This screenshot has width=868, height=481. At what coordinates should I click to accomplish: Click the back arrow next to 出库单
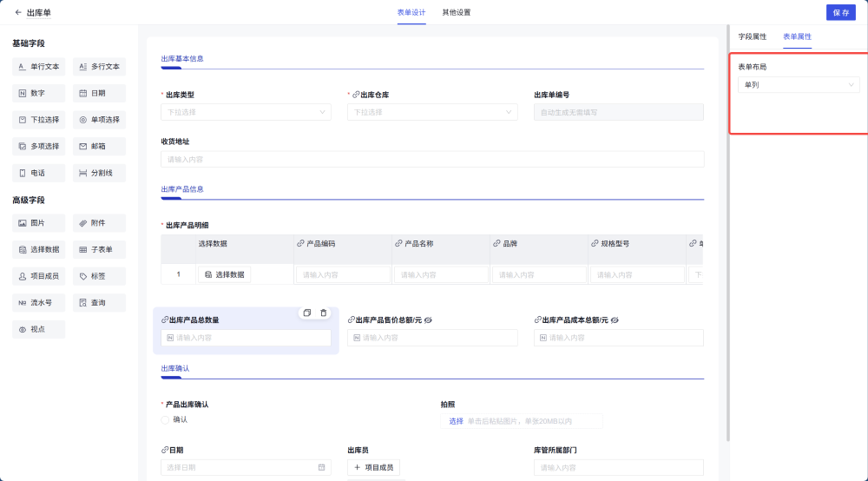tap(18, 12)
